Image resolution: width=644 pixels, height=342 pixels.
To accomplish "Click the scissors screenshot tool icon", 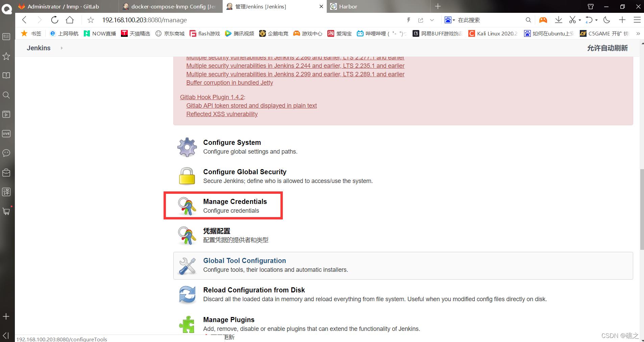I will pos(572,20).
